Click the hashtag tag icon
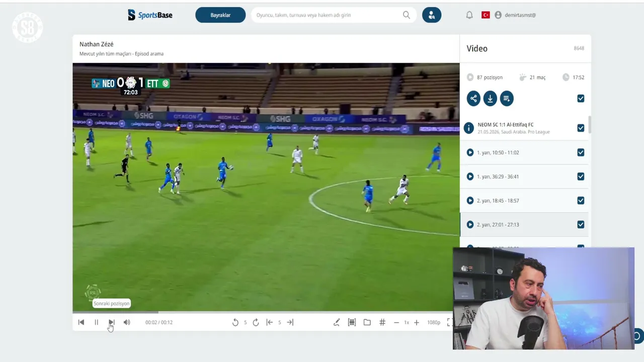 click(x=382, y=322)
